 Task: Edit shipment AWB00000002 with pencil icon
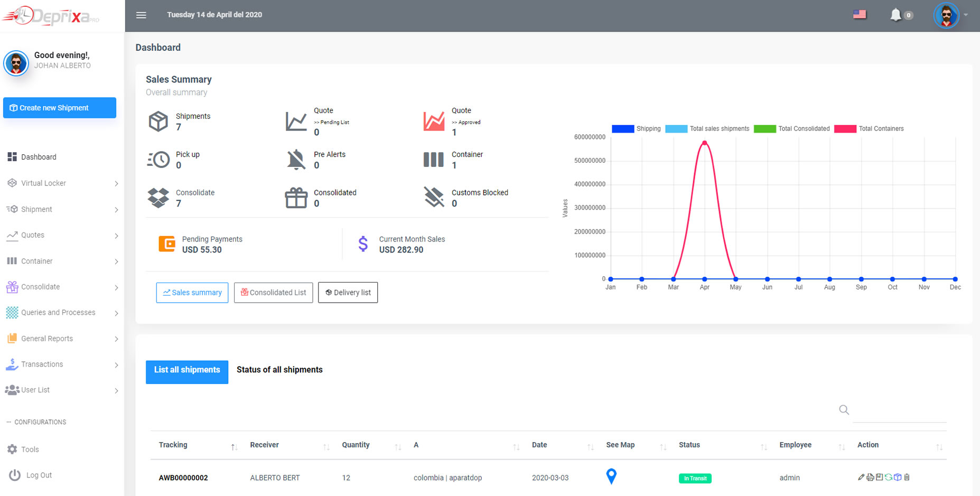click(x=861, y=478)
